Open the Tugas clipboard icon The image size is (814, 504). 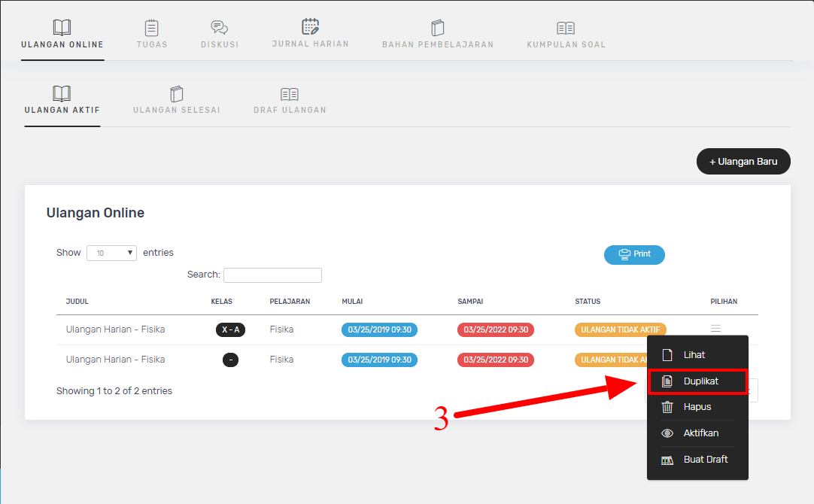151,28
